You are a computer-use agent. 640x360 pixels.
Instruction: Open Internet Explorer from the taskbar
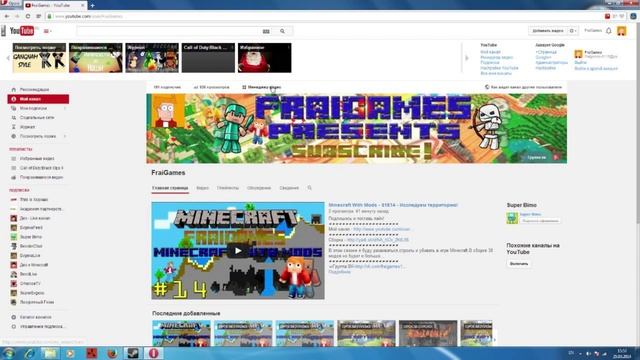pyautogui.click(x=29, y=353)
